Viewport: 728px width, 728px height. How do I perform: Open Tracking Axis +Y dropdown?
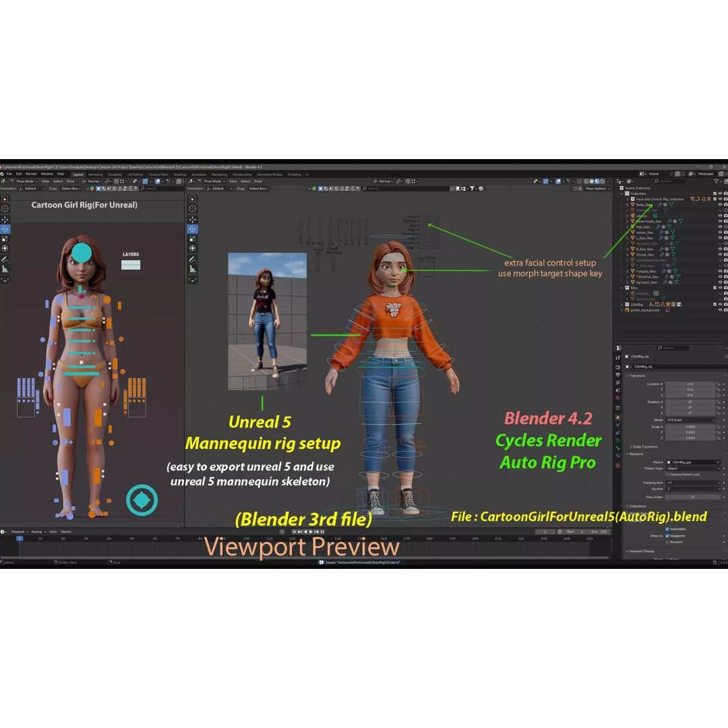point(693,483)
